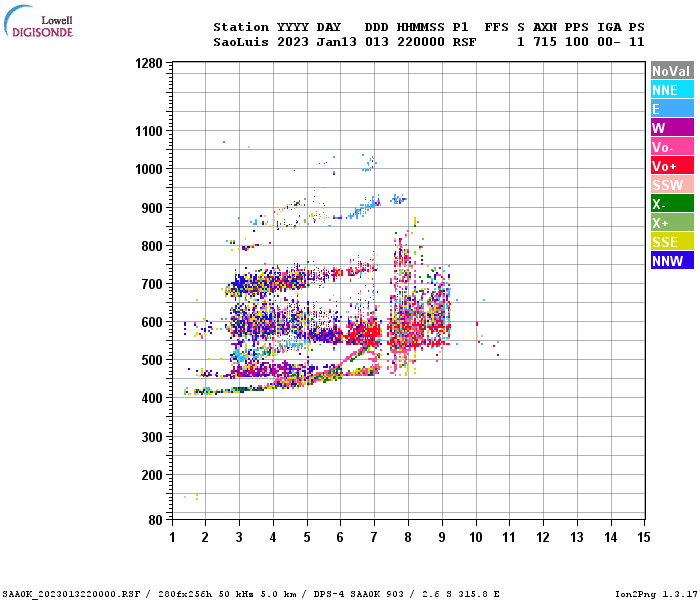Screen dimensions: 700x600
Task: Click the PS value 11
Action: (x=637, y=42)
